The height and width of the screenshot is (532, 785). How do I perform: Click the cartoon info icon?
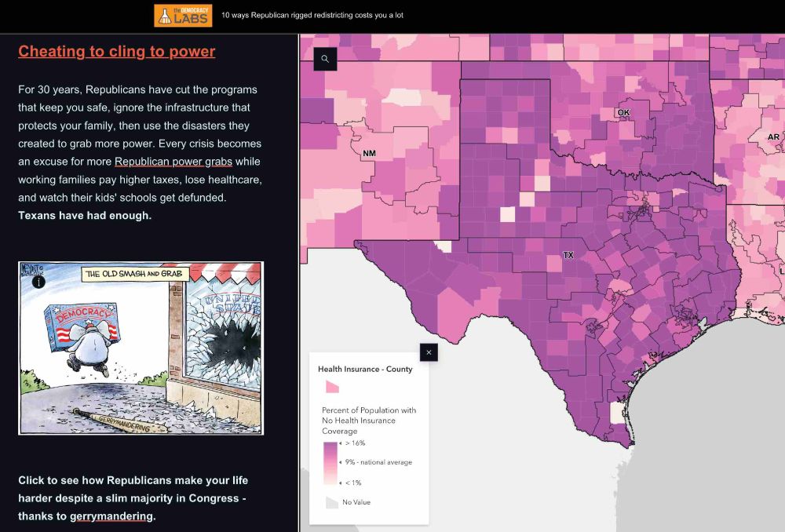38,282
